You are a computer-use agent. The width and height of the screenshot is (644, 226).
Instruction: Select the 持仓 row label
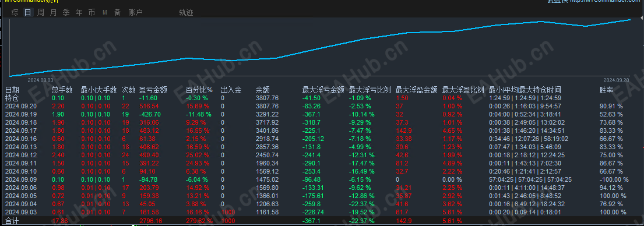pyautogui.click(x=12, y=98)
